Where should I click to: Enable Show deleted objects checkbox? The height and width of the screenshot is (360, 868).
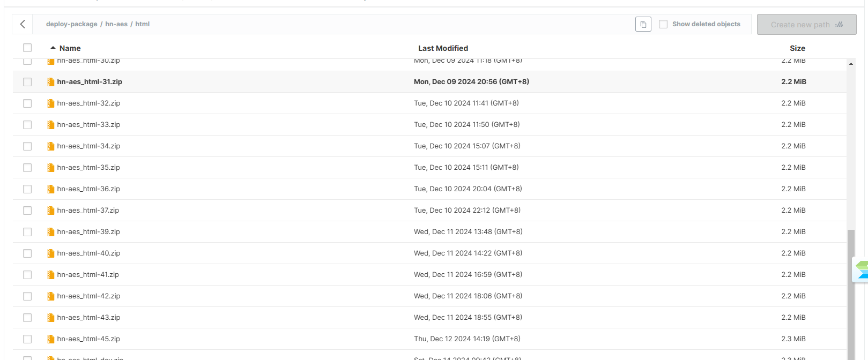tap(663, 24)
